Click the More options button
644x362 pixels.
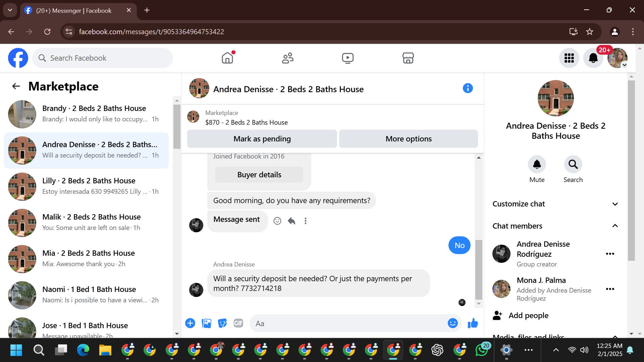point(409,139)
